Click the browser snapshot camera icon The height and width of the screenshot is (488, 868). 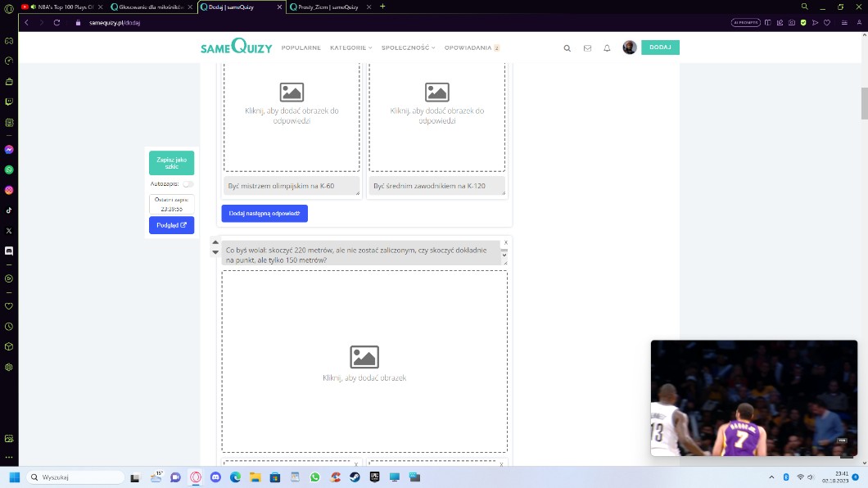(791, 22)
